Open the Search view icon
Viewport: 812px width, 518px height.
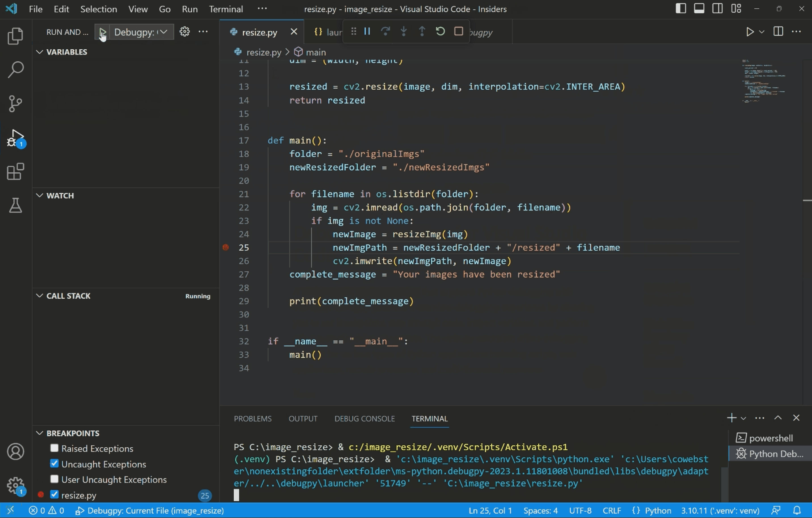15,70
